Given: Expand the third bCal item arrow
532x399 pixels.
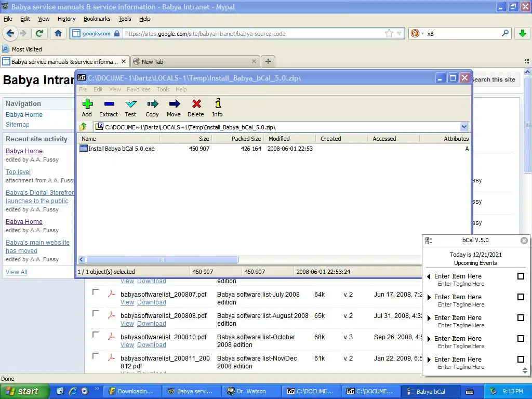Looking at the screenshot, I should pyautogui.click(x=429, y=318).
